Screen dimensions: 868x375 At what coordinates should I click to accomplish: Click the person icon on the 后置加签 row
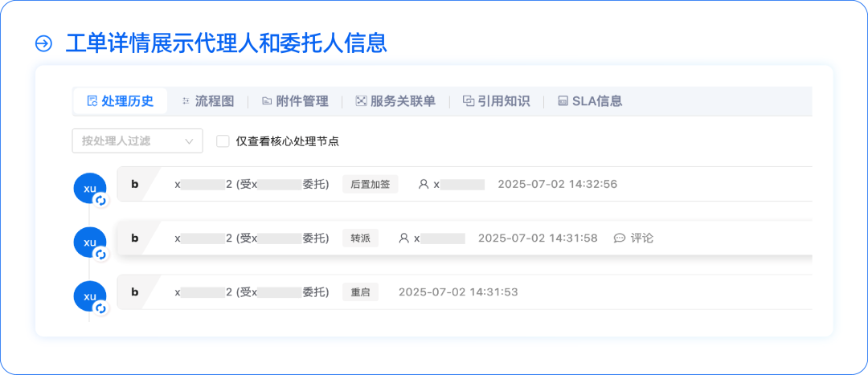pyautogui.click(x=424, y=184)
